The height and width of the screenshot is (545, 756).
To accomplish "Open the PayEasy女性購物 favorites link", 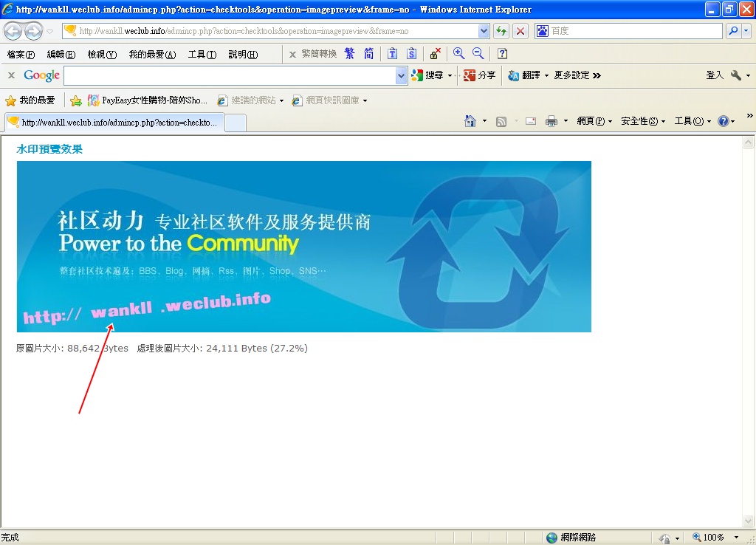I will click(148, 100).
